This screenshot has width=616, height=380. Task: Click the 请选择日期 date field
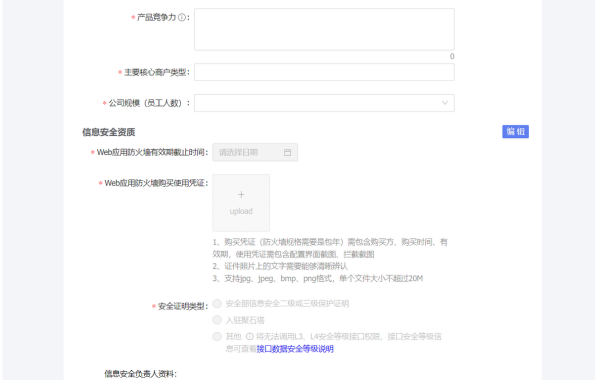coord(255,152)
